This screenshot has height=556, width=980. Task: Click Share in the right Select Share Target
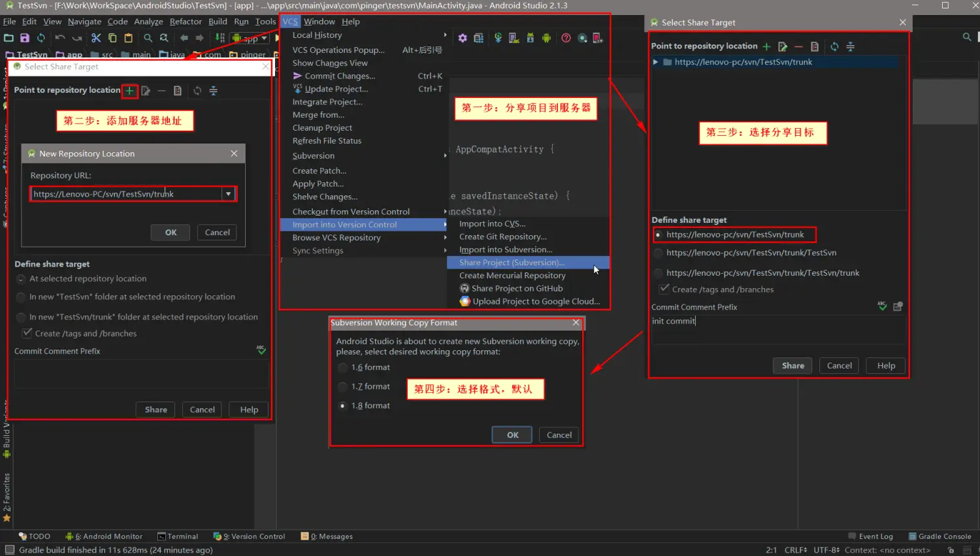point(793,366)
